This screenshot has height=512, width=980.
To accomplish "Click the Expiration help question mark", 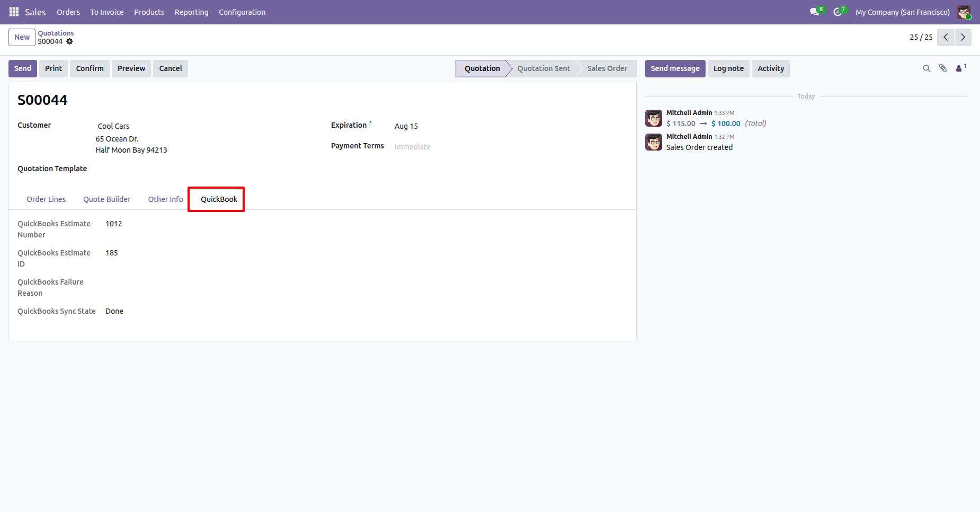I will pyautogui.click(x=370, y=123).
